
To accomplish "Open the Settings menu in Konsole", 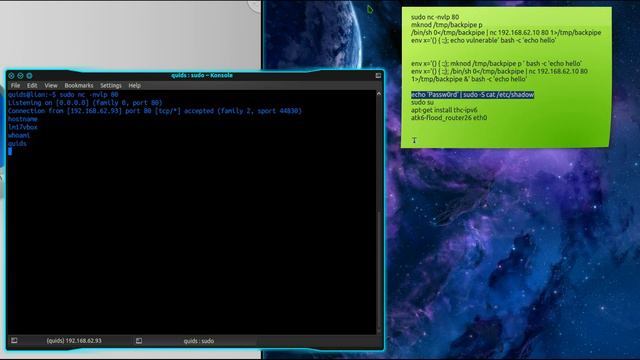I will [x=111, y=85].
